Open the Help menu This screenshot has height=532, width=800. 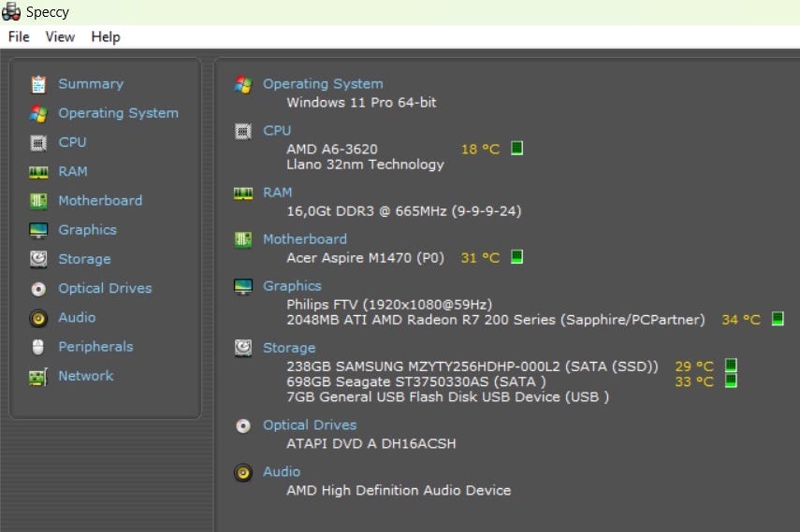(106, 36)
